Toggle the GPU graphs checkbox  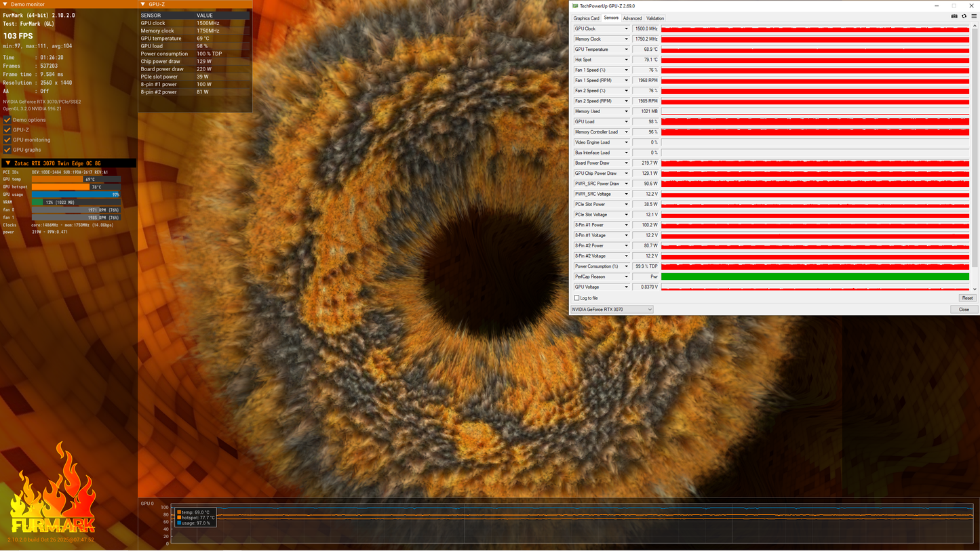click(7, 150)
